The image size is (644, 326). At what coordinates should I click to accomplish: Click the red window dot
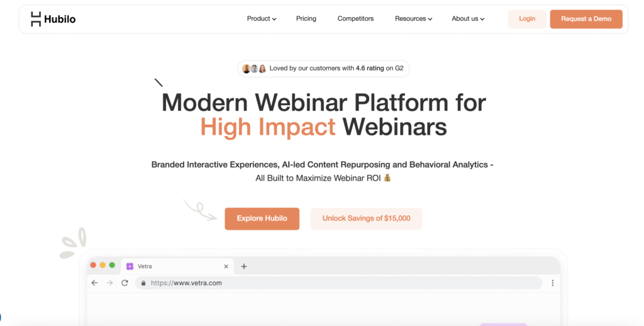(93, 265)
